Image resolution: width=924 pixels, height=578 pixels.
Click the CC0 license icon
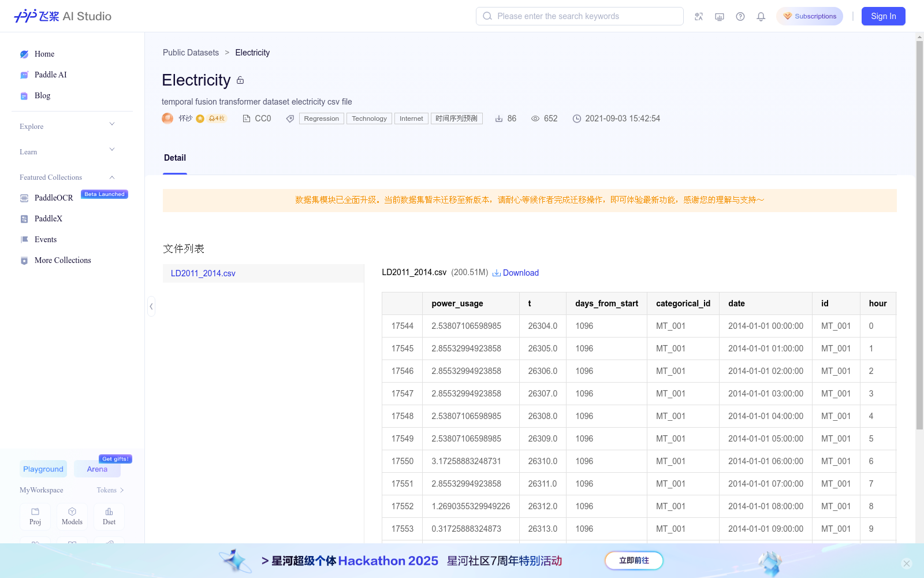click(247, 118)
